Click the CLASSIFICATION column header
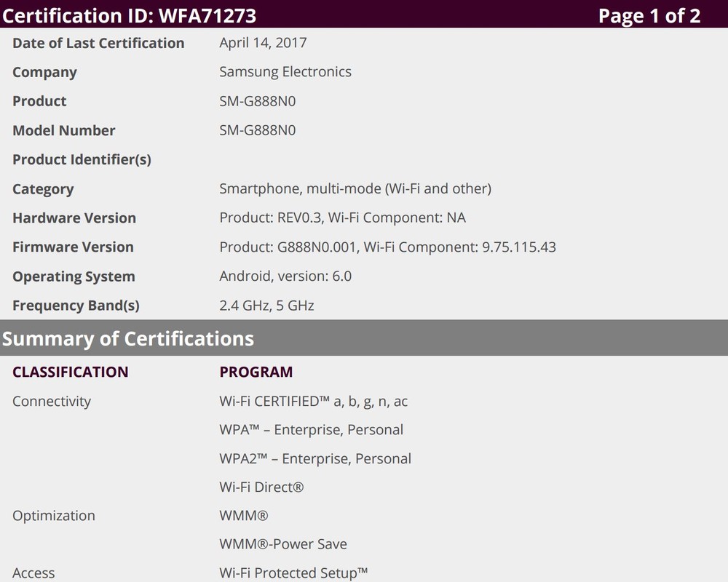Screen dimensions: 728x582 click(x=70, y=372)
